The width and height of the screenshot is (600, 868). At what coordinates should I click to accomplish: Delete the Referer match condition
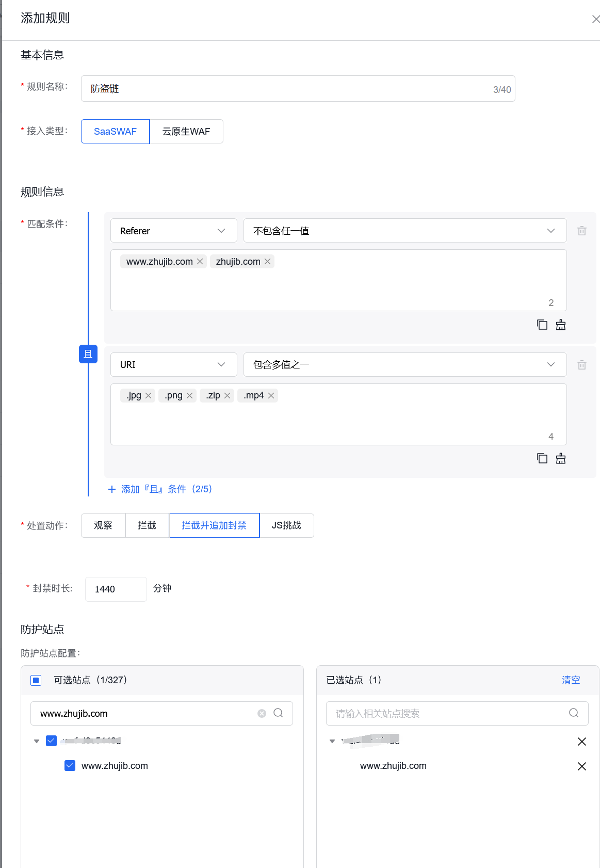[582, 231]
